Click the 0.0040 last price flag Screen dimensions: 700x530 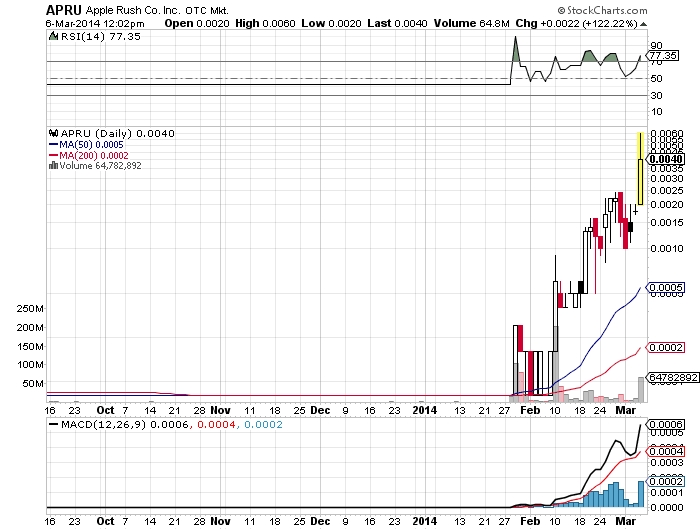tap(666, 159)
